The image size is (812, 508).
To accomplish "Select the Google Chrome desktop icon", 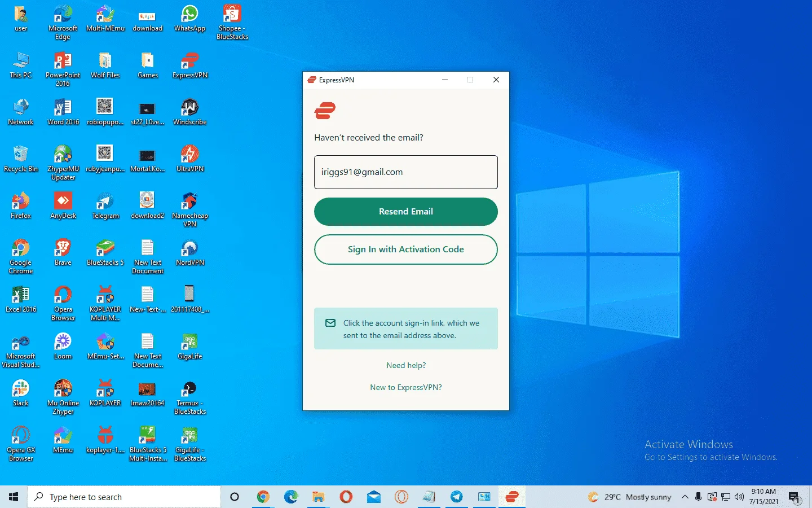I will (x=21, y=257).
